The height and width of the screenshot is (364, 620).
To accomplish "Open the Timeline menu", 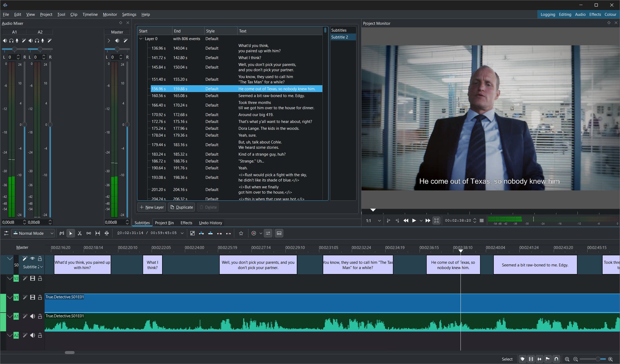I will (x=90, y=15).
